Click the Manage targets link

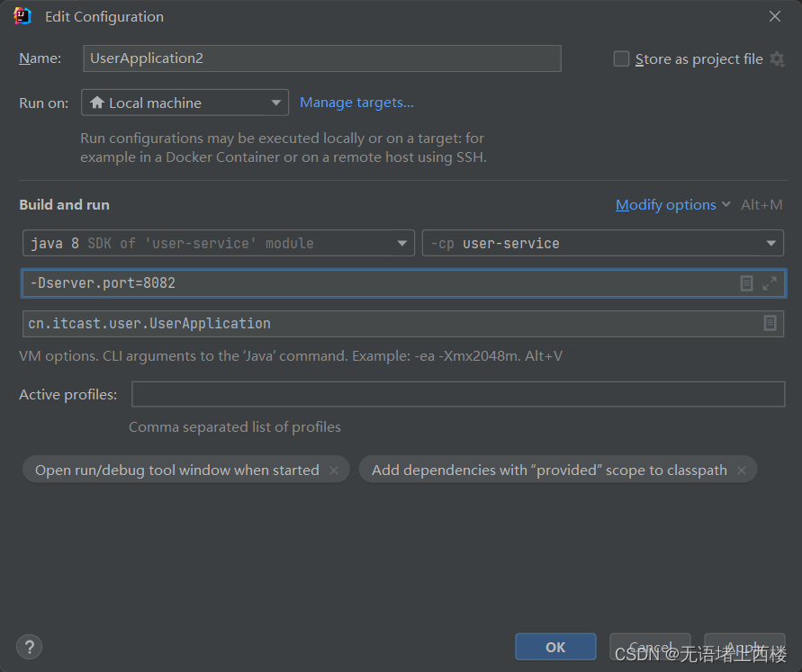coord(356,103)
